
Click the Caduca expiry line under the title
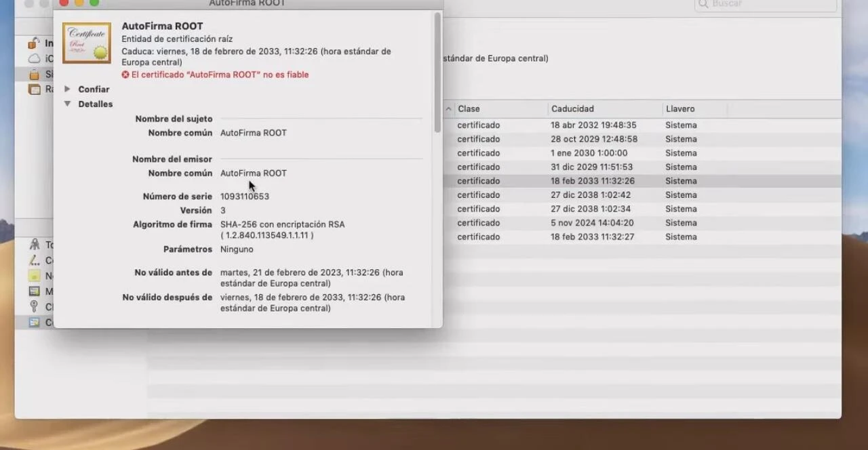coord(256,57)
